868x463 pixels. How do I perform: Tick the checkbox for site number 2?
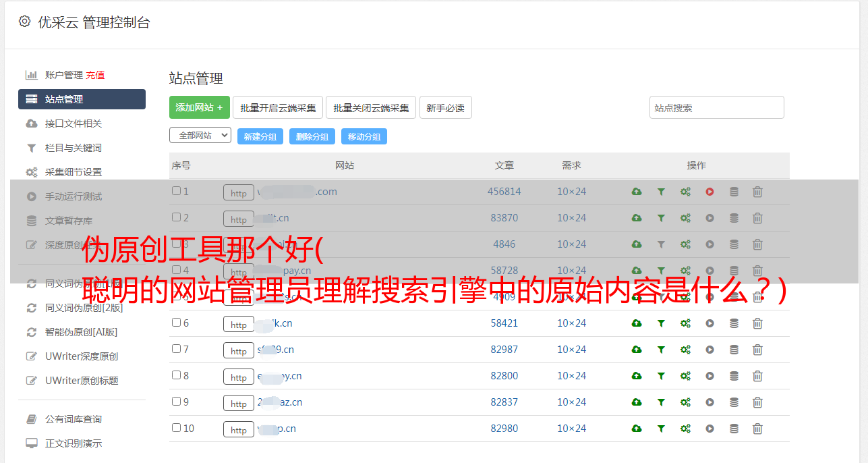point(176,217)
